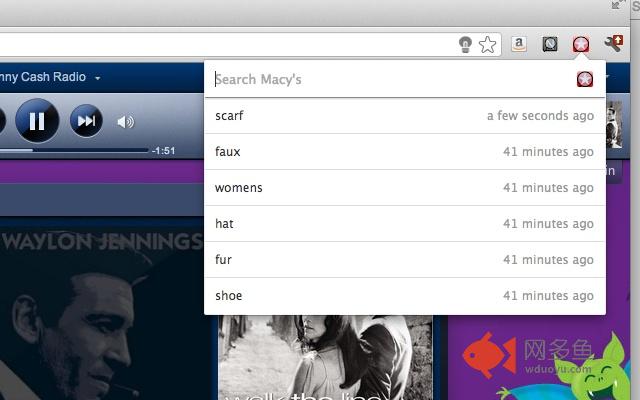Click the Macy's star extension toolbar icon

point(580,44)
